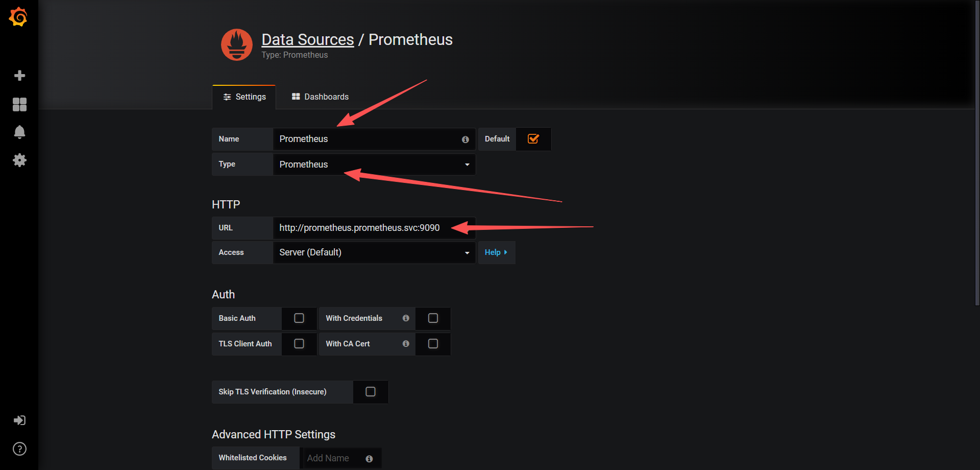Click the Whitelisted Cookies info icon
This screenshot has height=470, width=980.
369,459
